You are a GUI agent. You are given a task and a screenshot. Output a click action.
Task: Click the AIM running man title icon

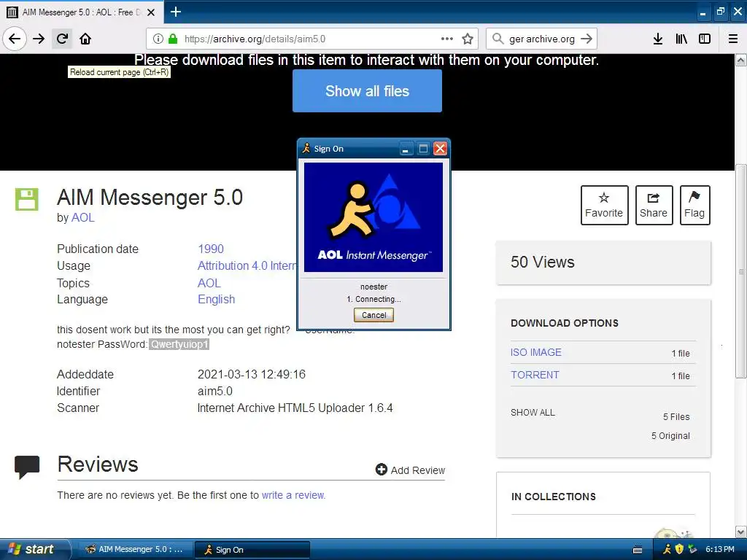tap(306, 149)
